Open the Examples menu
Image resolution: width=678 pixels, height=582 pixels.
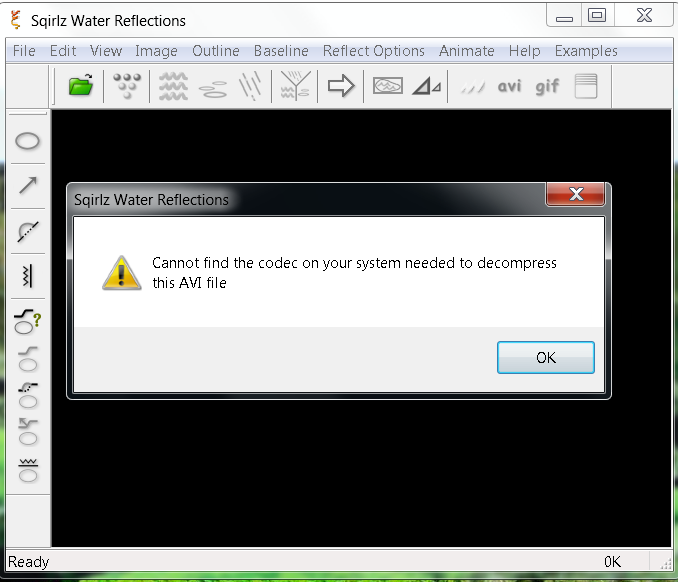click(x=586, y=51)
